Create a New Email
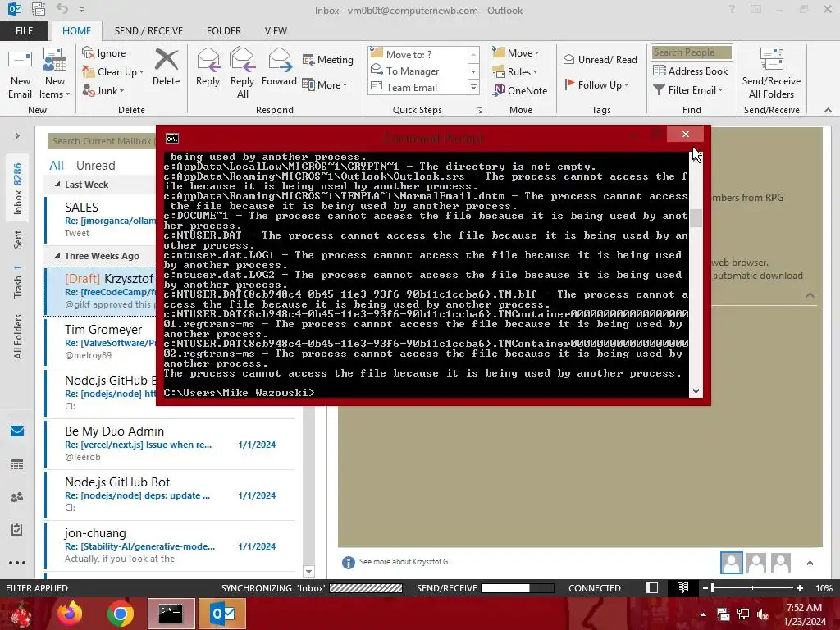Screen dimensions: 840x630 [21, 74]
